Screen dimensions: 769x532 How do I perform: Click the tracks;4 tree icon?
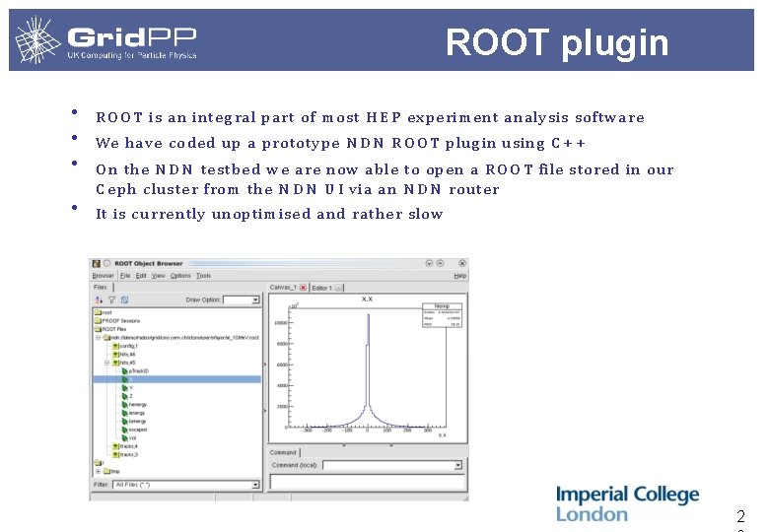115,446
